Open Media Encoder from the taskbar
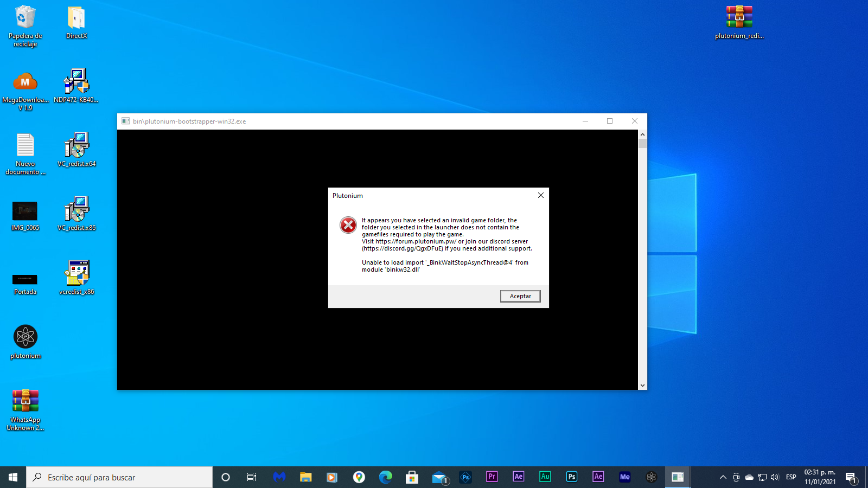This screenshot has height=488, width=868. pyautogui.click(x=624, y=477)
